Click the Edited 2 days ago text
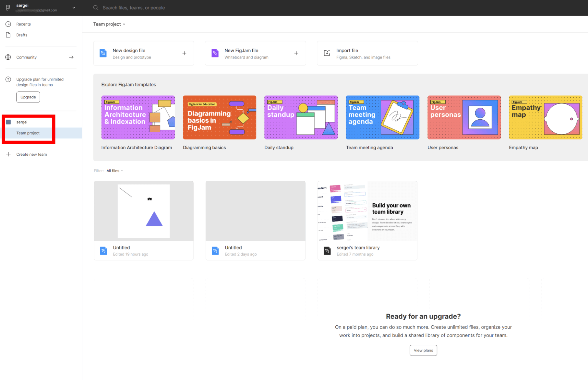 click(241, 254)
